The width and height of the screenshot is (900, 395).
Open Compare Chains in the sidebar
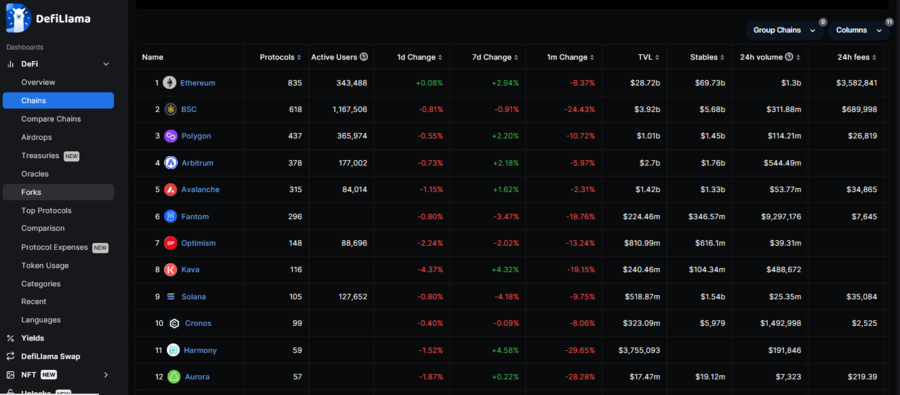pos(51,119)
